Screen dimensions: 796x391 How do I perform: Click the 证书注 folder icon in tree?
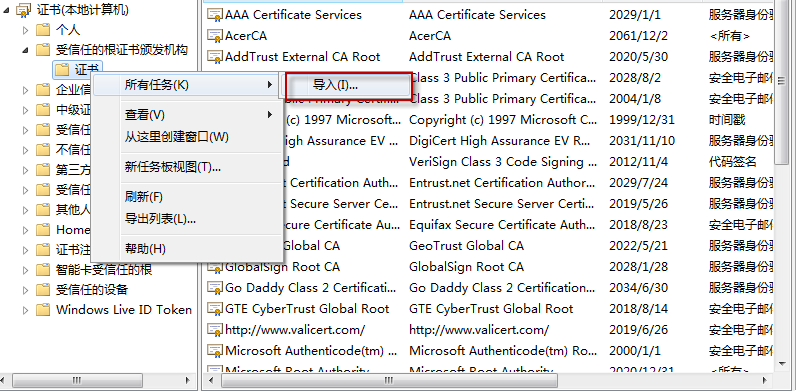pyautogui.click(x=43, y=250)
